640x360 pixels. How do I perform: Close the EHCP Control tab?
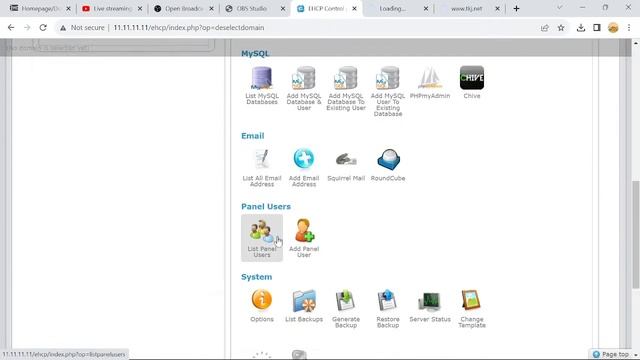click(x=354, y=8)
